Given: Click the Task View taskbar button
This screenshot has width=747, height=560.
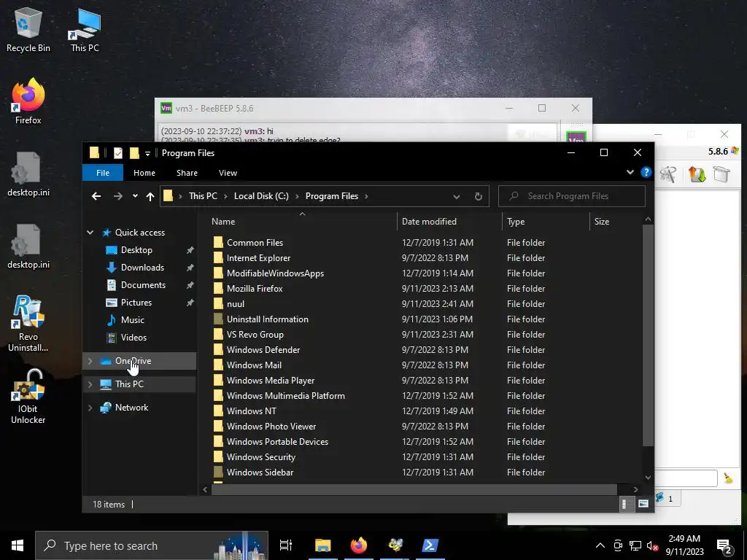Looking at the screenshot, I should [286, 545].
